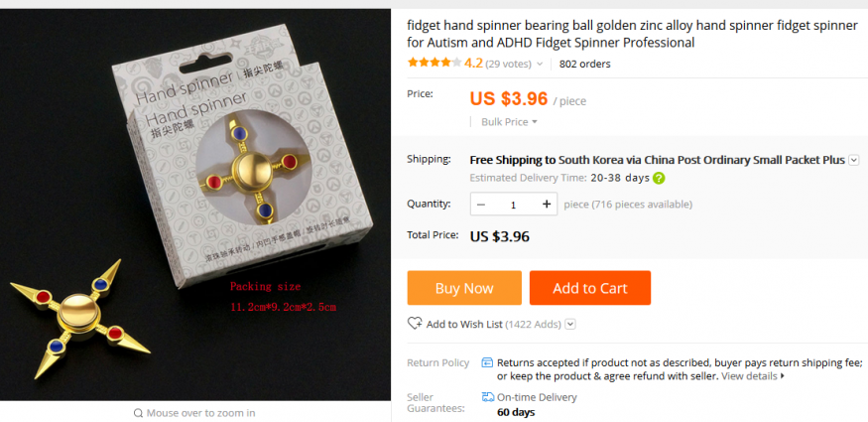Click the orange star rating icons
The image size is (868, 422).
[434, 63]
